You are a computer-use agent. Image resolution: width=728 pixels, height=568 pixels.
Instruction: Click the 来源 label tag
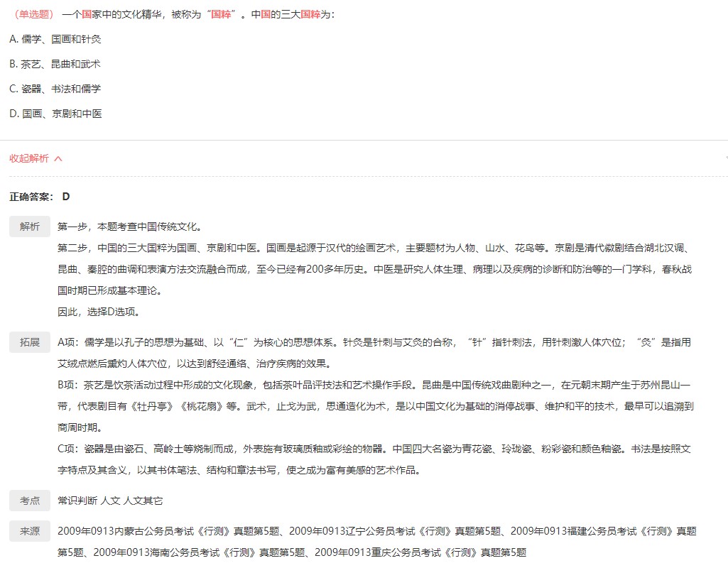pos(30,531)
